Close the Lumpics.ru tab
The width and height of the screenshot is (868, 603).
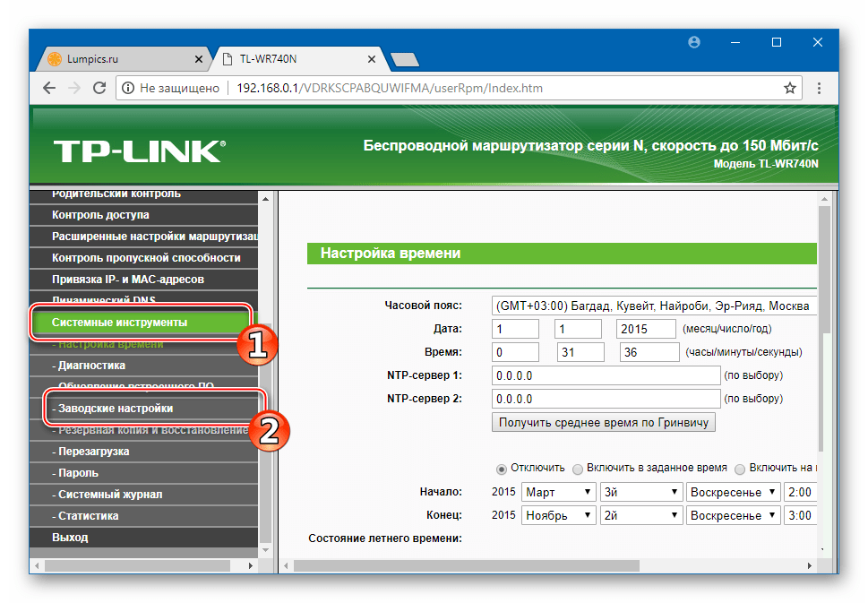(199, 59)
